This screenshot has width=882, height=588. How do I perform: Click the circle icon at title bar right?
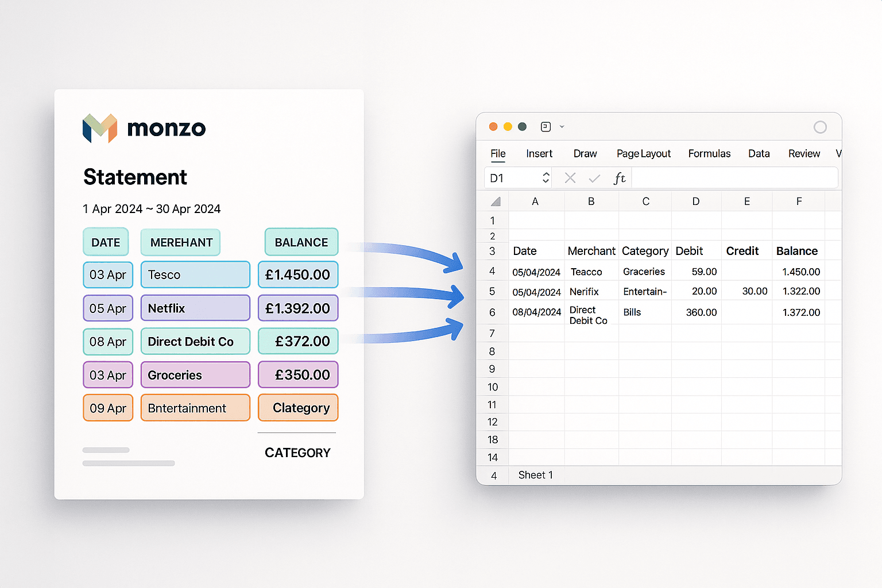click(820, 127)
